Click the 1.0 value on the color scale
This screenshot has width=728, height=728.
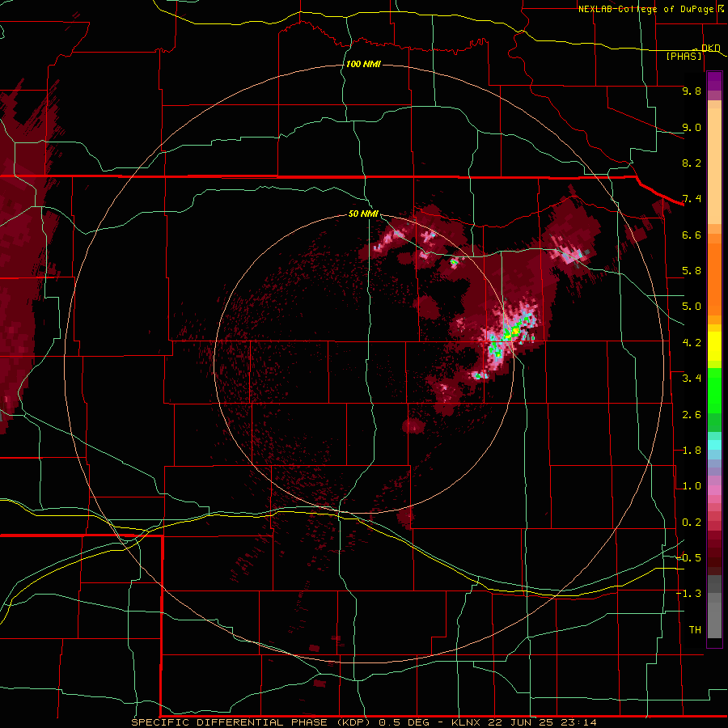tap(692, 486)
